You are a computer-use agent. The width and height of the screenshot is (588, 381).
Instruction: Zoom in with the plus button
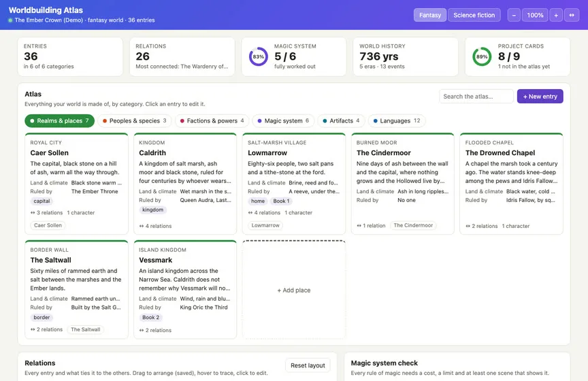[556, 15]
